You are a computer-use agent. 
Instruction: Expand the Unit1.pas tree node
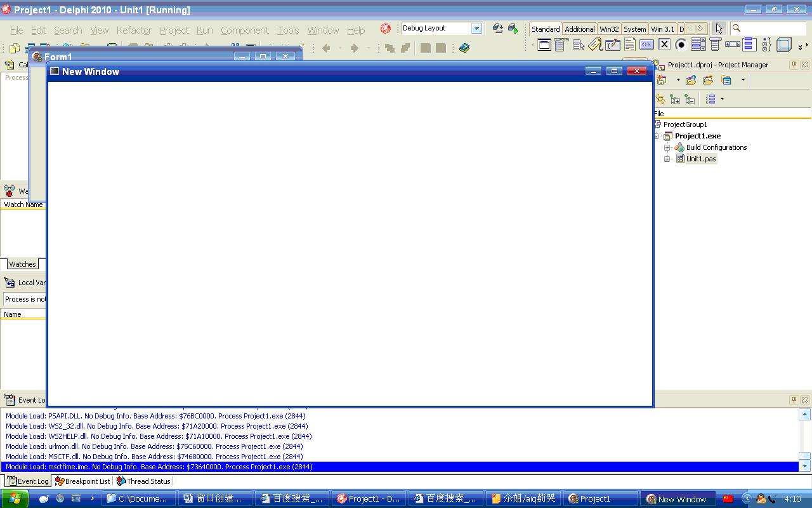click(667, 159)
